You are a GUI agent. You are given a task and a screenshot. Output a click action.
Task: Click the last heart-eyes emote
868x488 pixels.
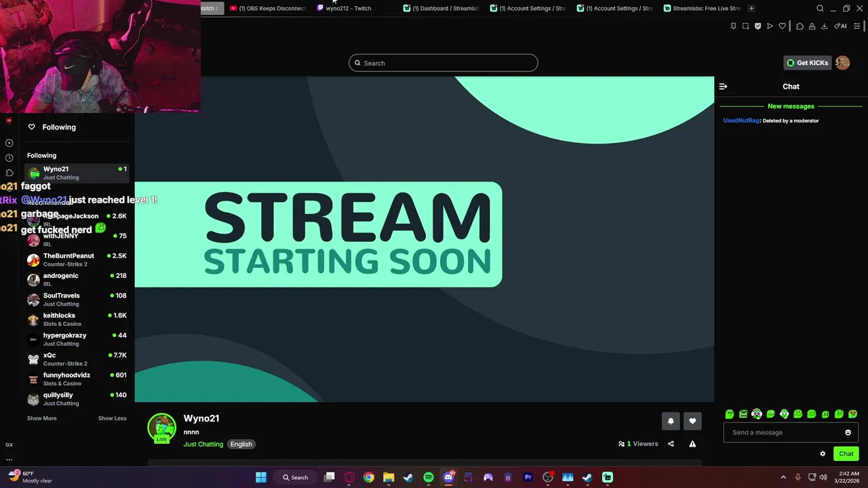coord(852,414)
